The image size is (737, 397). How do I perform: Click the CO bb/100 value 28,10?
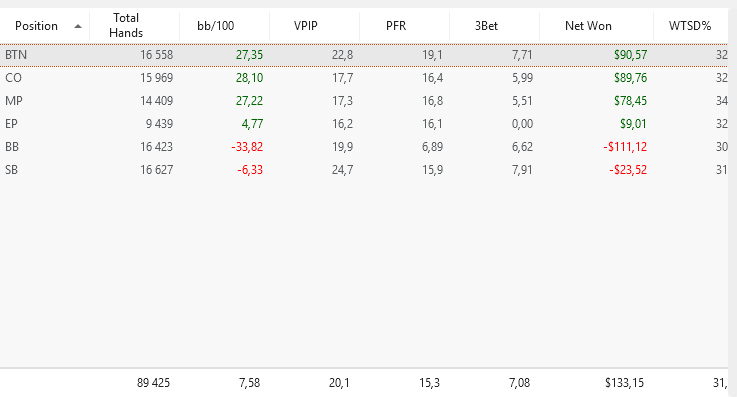249,78
